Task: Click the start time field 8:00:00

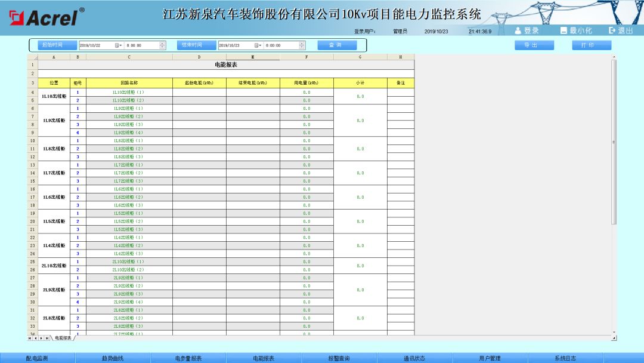Action: tap(142, 45)
